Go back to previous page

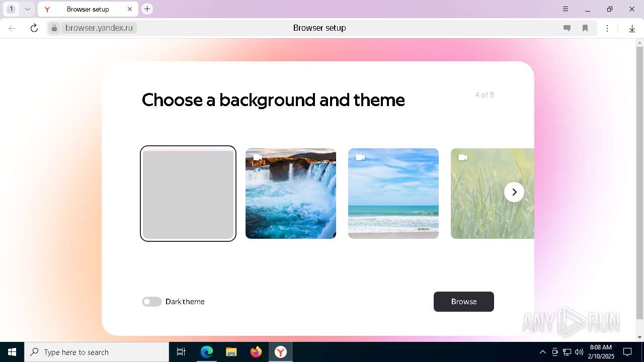pyautogui.click(x=12, y=28)
